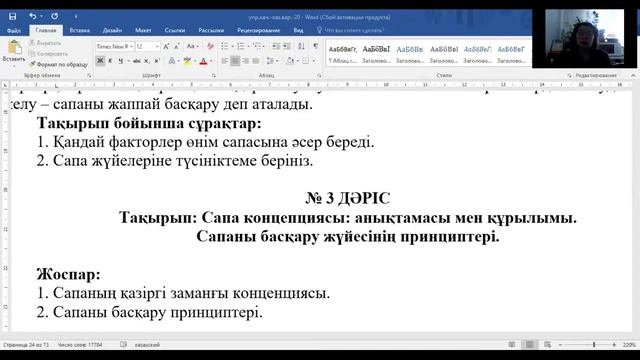This screenshot has height=360, width=640.
Task: Click Формат по образцу format painter
Action: coord(58,64)
